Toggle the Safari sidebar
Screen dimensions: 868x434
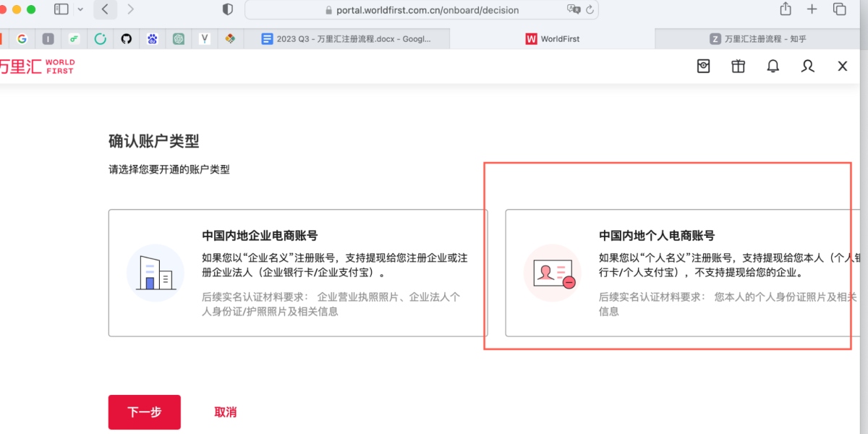[x=61, y=9]
